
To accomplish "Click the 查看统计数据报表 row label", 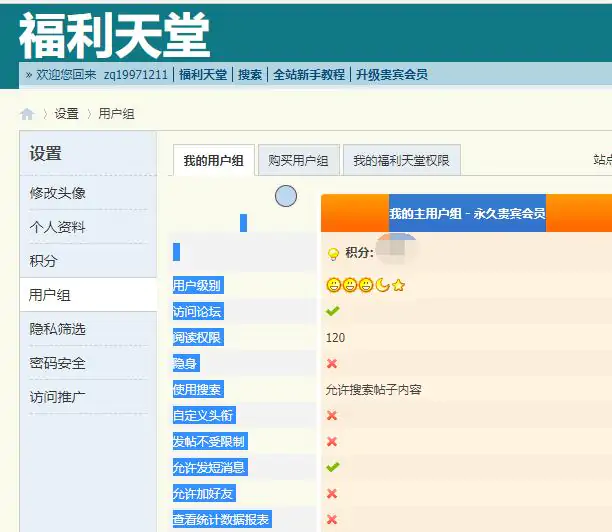I will coord(222,520).
